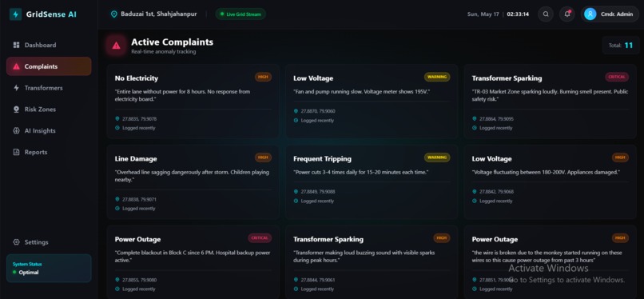Click the HIGH badge on monkey Power Outage card
Image resolution: width=644 pixels, height=299 pixels.
click(620, 237)
